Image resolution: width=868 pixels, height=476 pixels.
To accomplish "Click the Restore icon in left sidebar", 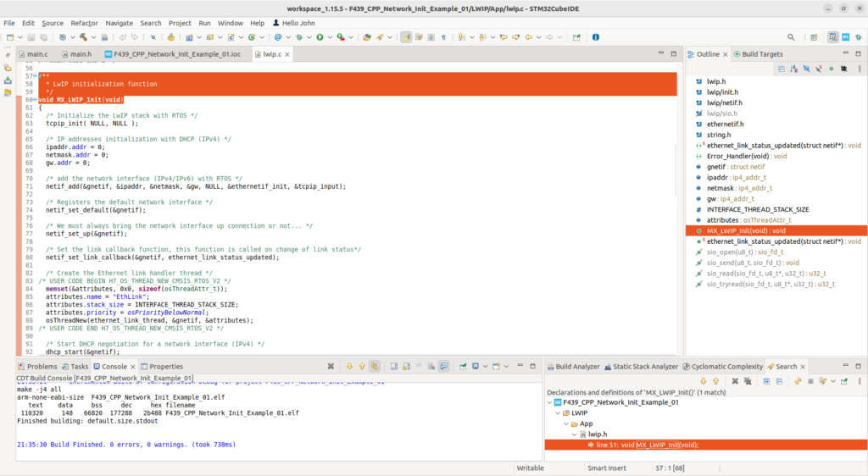I will pos(8,55).
